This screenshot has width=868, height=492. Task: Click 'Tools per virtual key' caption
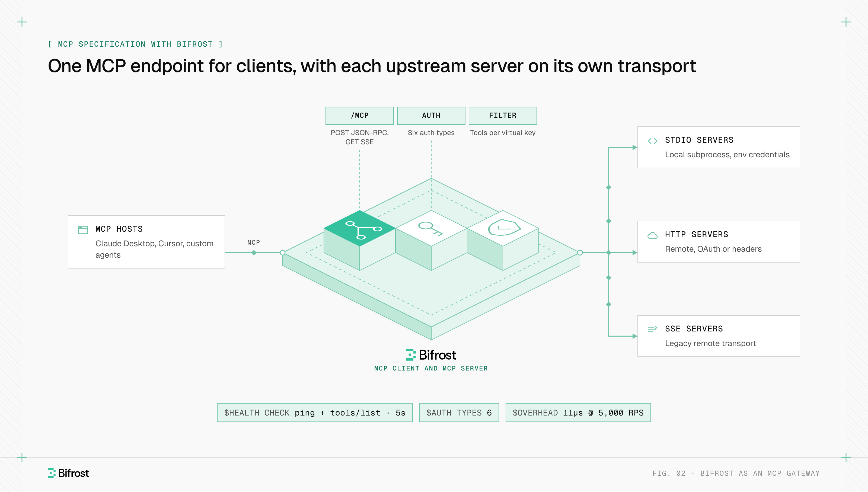tap(503, 133)
